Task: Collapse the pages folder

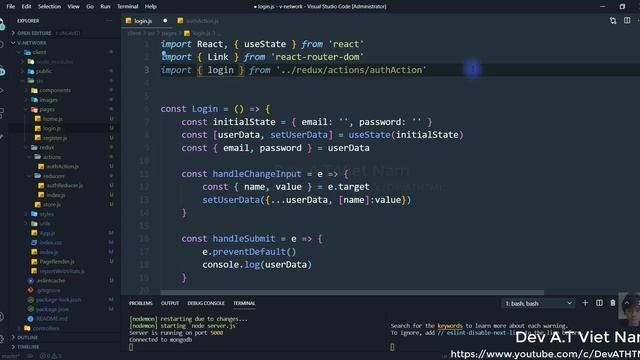Action: 47,109
